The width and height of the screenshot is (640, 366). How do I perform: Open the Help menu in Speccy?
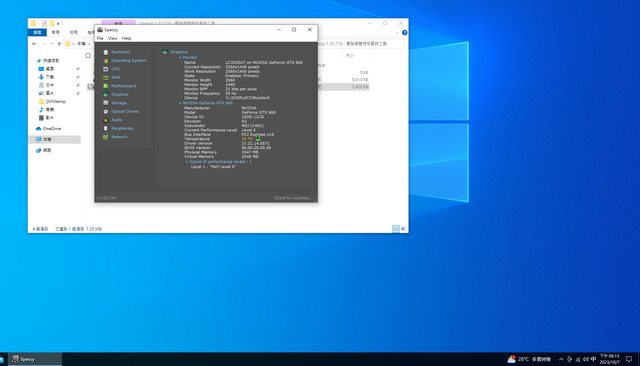(x=127, y=38)
